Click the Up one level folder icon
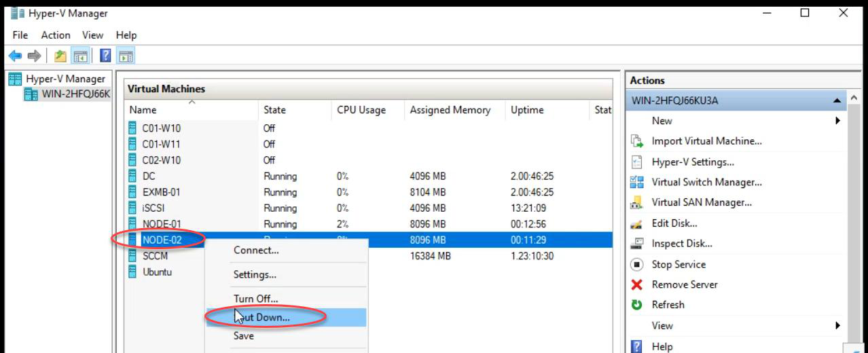 [60, 56]
